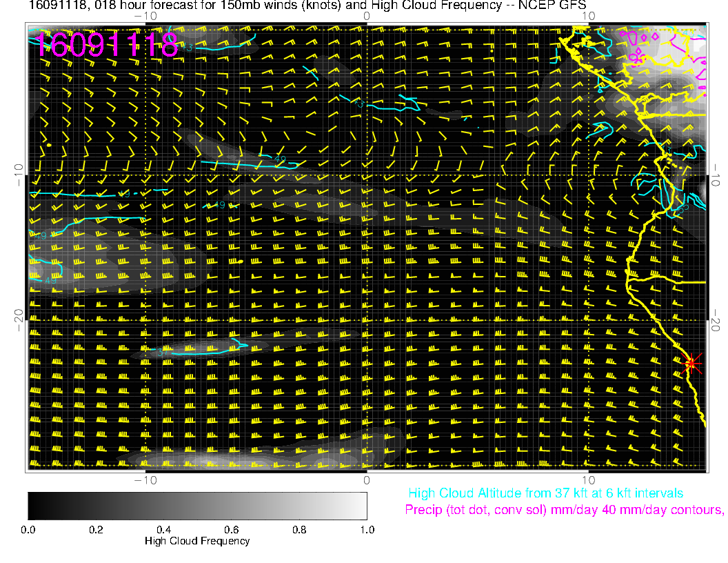Image resolution: width=728 pixels, height=563 pixels.
Task: Click the 'High Cloud Frequency' colorbar label
Action: (197, 541)
